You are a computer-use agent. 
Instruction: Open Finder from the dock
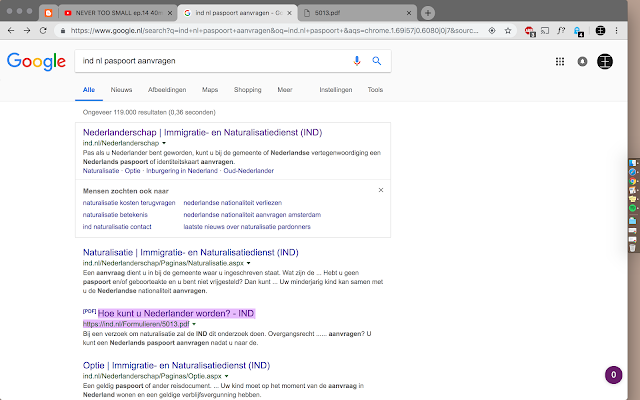(632, 163)
